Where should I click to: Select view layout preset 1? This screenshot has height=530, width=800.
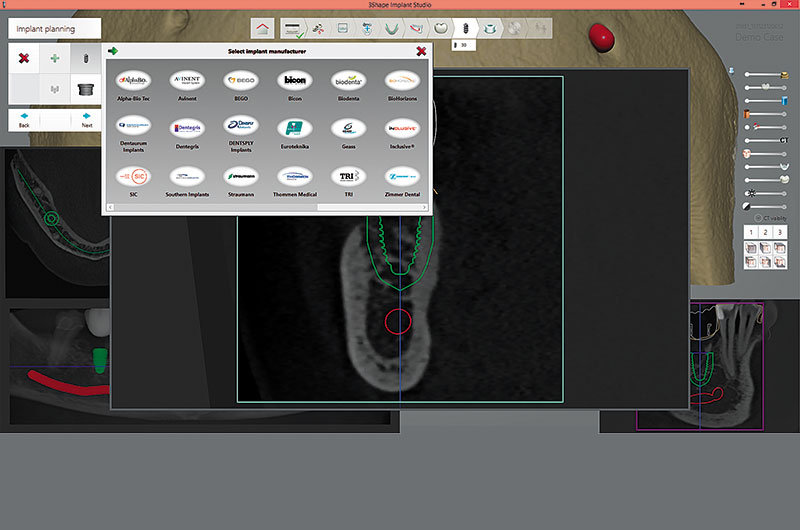coord(751,232)
